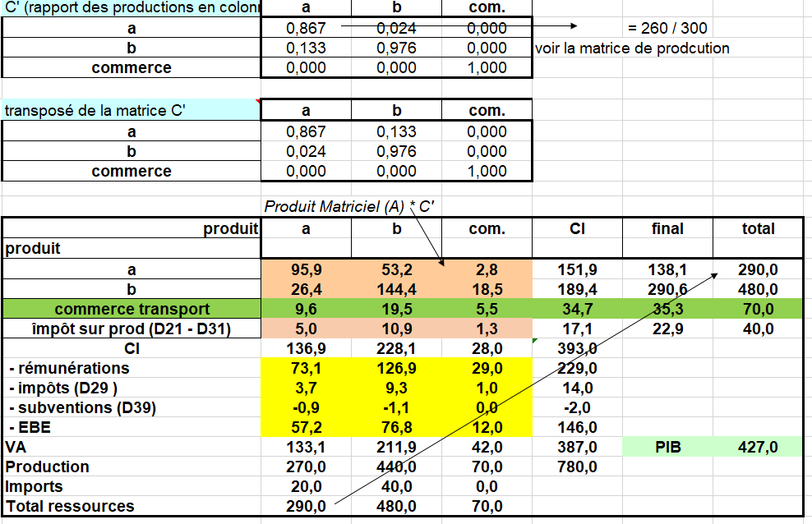This screenshot has width=812, height=524.
Task: Select the orange cell with value 144,4
Action: click(x=396, y=289)
